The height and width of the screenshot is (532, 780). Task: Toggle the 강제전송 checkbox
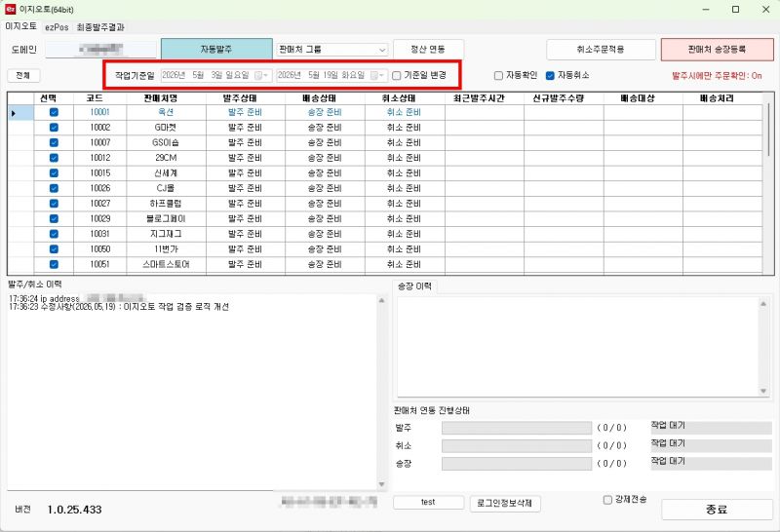click(607, 500)
